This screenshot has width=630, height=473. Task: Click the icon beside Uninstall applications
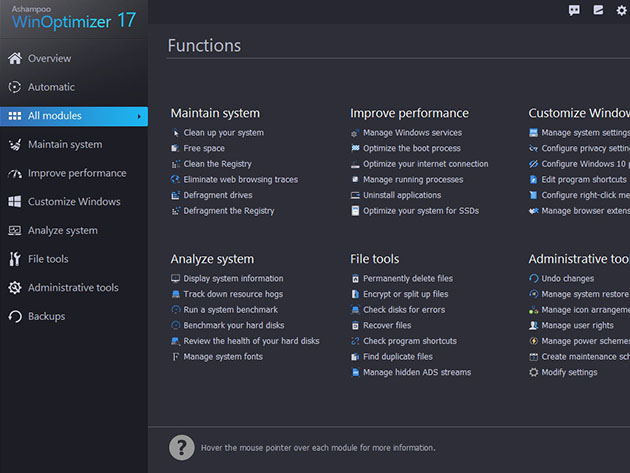click(x=355, y=195)
